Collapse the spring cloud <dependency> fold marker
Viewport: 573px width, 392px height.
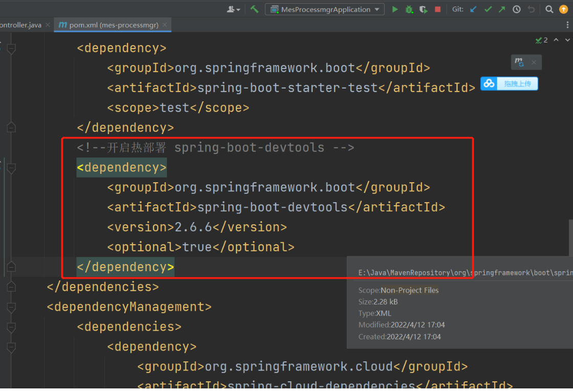[11, 346]
